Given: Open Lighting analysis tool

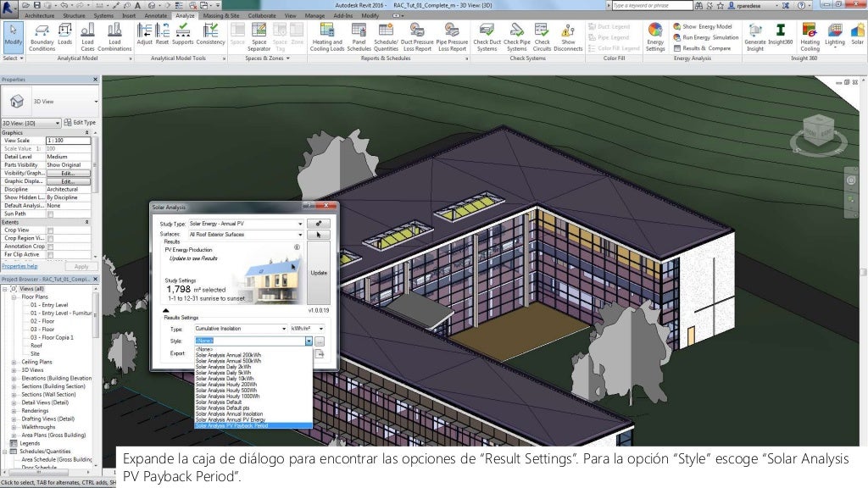Looking at the screenshot, I should 835,34.
